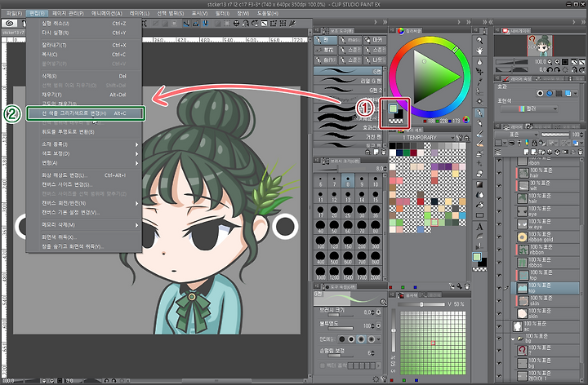Select the 펜 sub tool group button

325,40
